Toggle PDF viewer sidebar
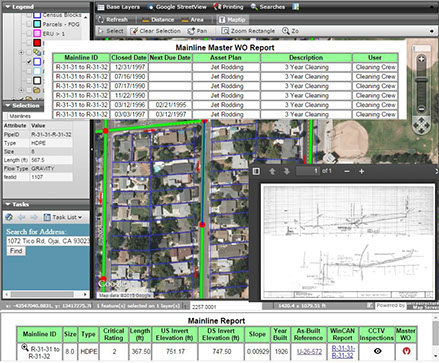 tap(256, 171)
